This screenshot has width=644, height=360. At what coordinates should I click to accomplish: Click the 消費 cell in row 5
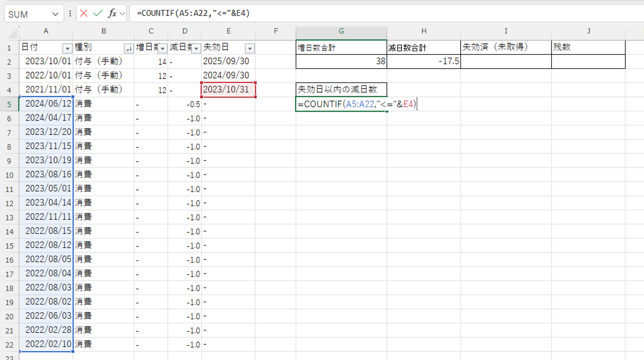pos(104,104)
